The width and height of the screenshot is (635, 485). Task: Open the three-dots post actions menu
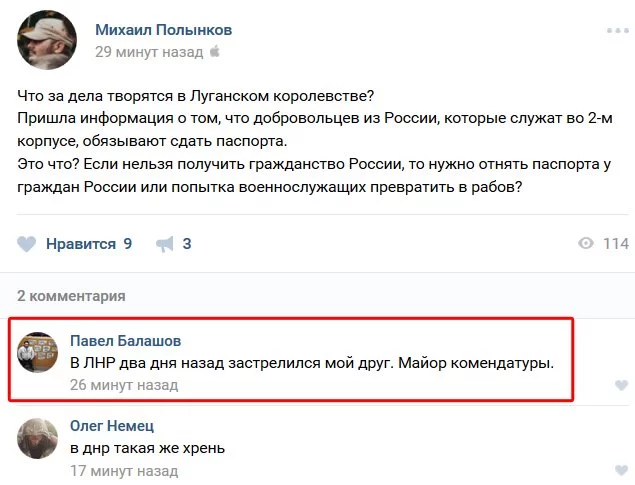[617, 31]
